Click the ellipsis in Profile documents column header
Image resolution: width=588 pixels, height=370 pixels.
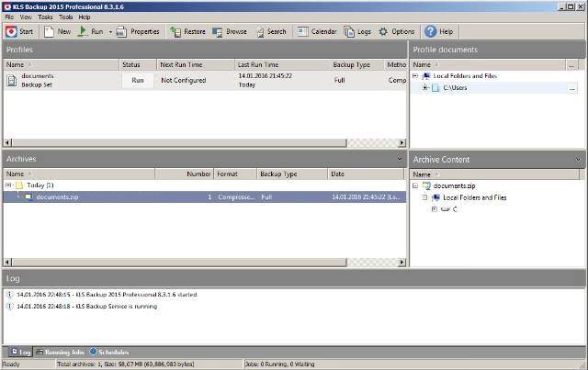(x=571, y=65)
